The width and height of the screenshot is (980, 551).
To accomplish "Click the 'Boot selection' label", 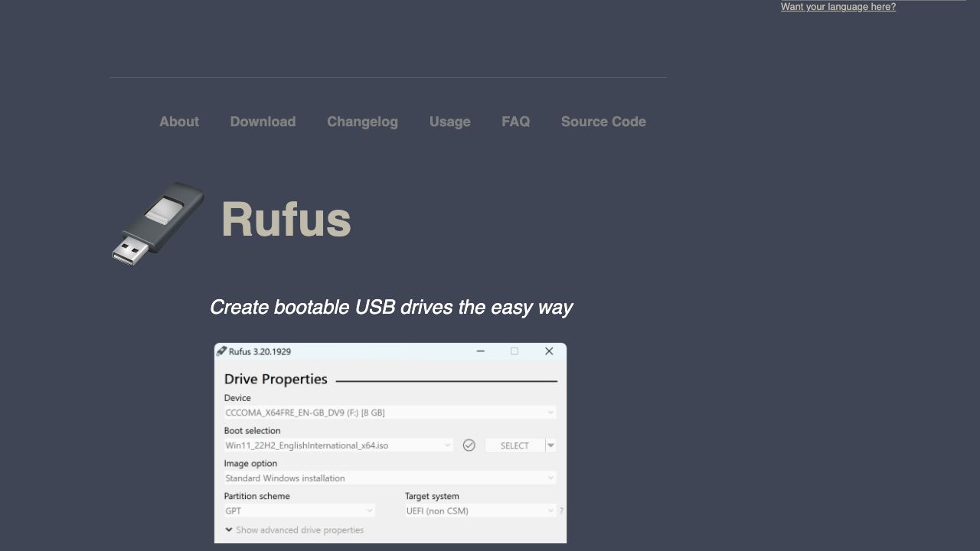I will pos(253,431).
